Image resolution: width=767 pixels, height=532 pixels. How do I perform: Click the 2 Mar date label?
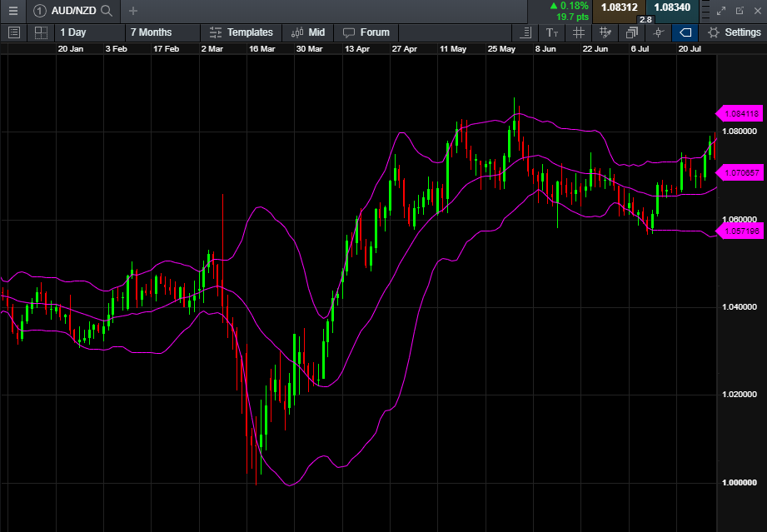point(212,49)
